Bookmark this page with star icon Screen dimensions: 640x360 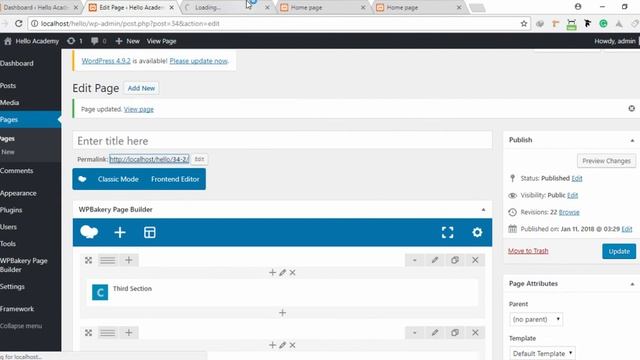coord(524,24)
